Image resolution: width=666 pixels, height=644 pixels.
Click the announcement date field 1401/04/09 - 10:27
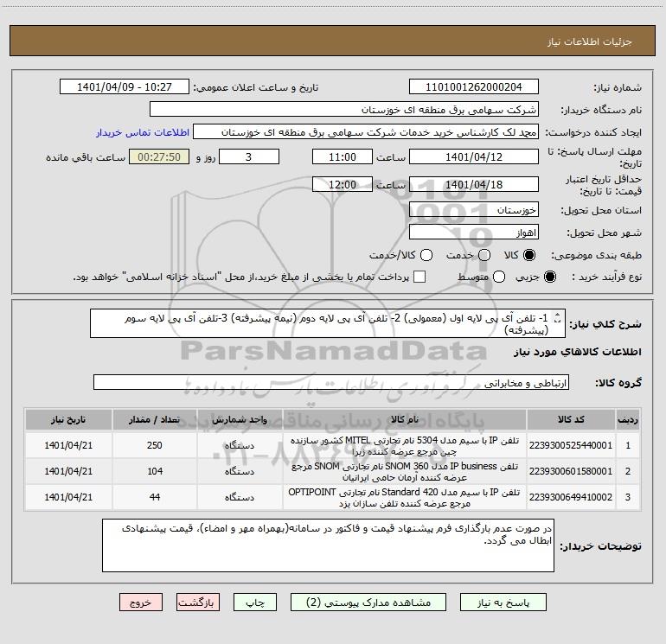[125, 87]
